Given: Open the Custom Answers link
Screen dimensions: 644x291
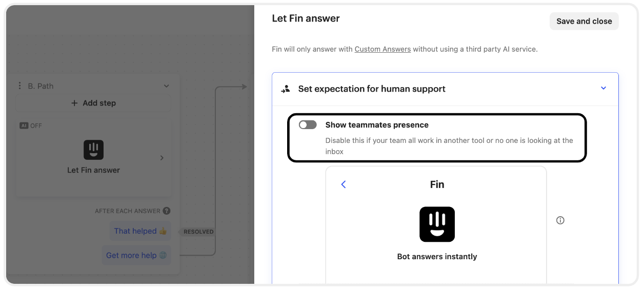Looking at the screenshot, I should (x=383, y=49).
